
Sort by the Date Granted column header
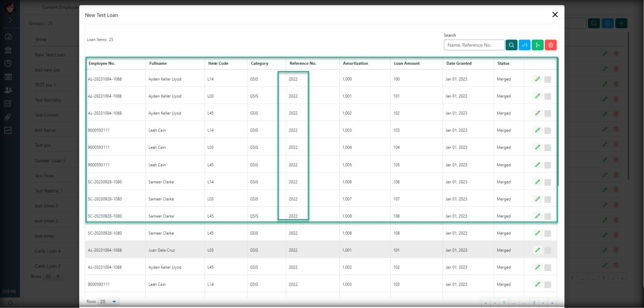coord(458,64)
